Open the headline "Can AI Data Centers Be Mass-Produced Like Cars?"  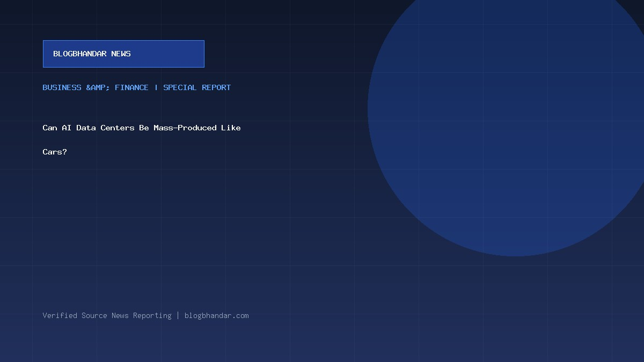click(142, 139)
